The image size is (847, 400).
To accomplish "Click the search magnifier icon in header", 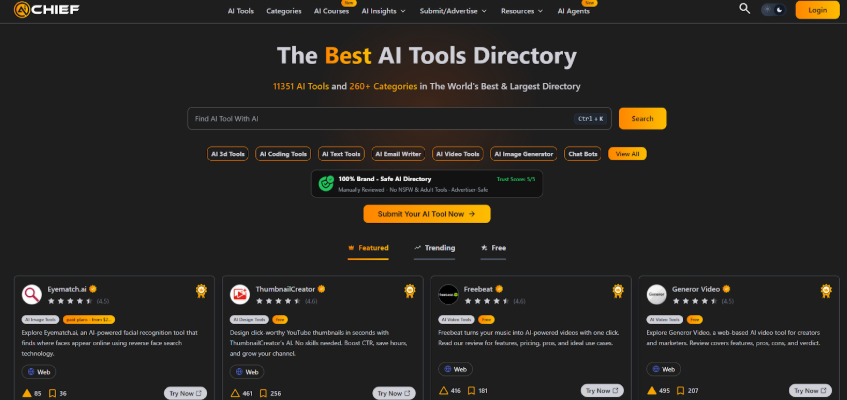I will (x=744, y=9).
